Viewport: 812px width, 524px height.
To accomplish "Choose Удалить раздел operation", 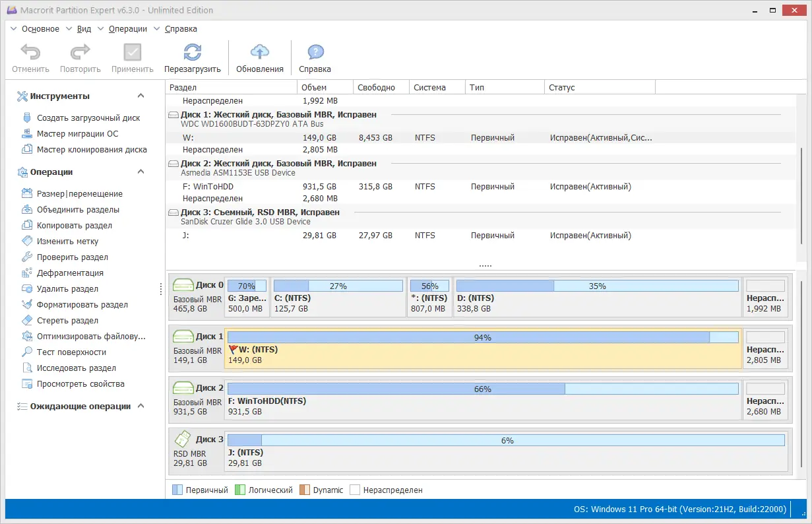I will point(67,289).
